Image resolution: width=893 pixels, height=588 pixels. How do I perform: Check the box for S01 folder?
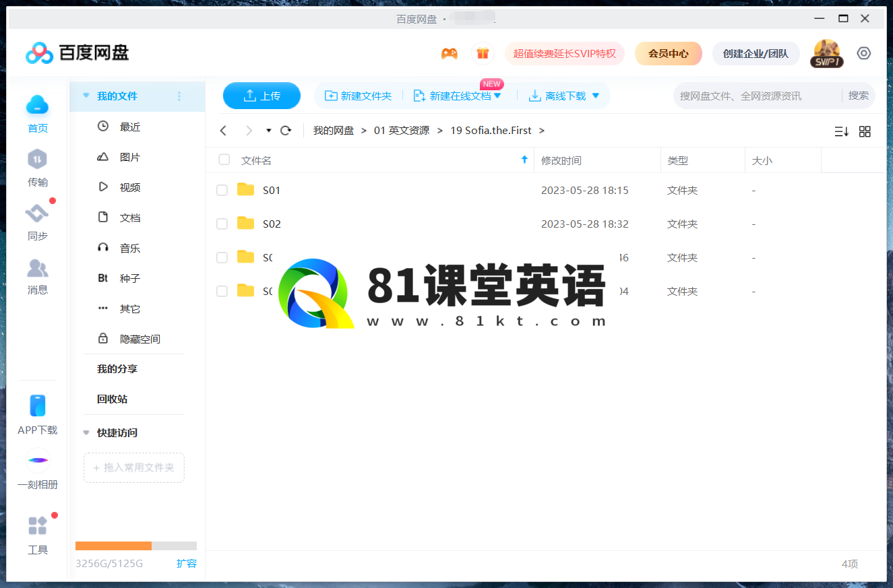(x=222, y=191)
